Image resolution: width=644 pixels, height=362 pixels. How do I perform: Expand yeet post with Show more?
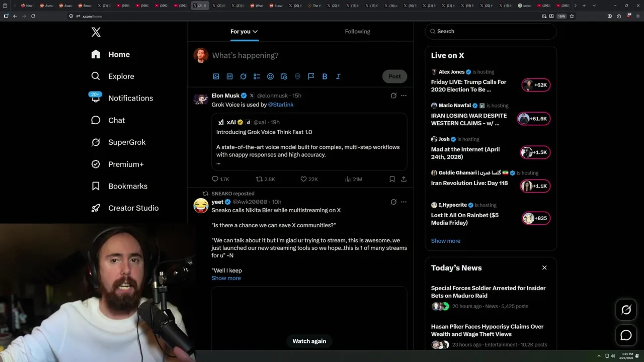point(226,278)
